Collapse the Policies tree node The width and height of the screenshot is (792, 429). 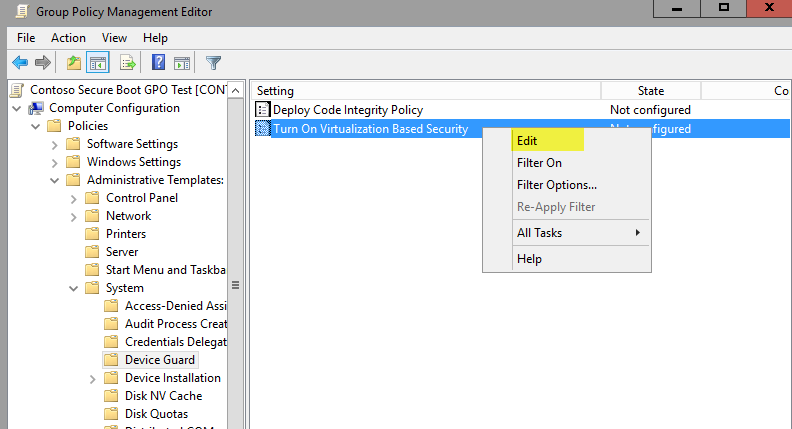tap(35, 126)
